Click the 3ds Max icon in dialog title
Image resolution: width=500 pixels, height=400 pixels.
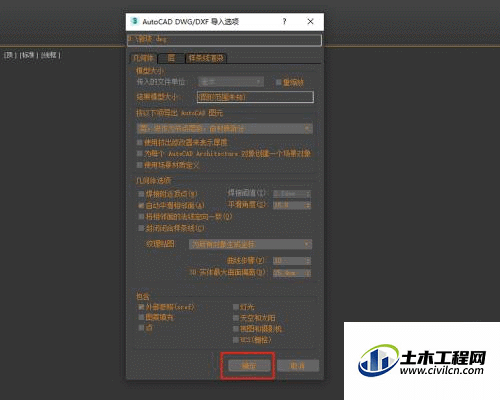tap(134, 21)
